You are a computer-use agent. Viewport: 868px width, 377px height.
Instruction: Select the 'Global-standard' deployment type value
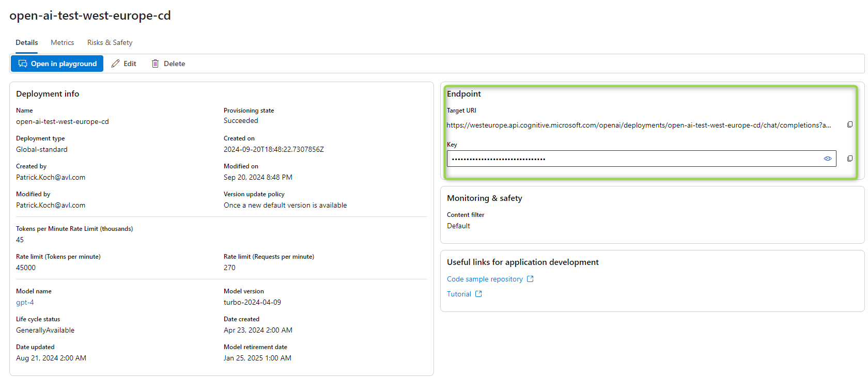tap(42, 149)
